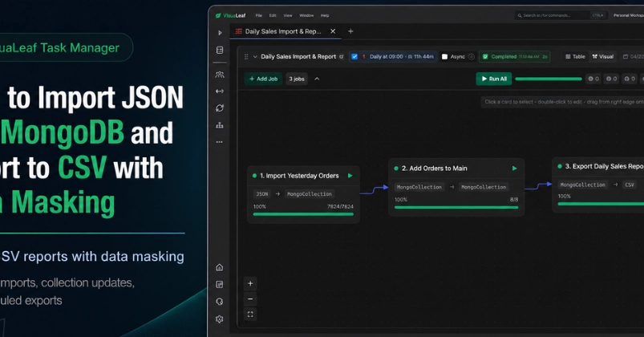Click the drag handle beside task name
644x337 pixels.
point(246,57)
